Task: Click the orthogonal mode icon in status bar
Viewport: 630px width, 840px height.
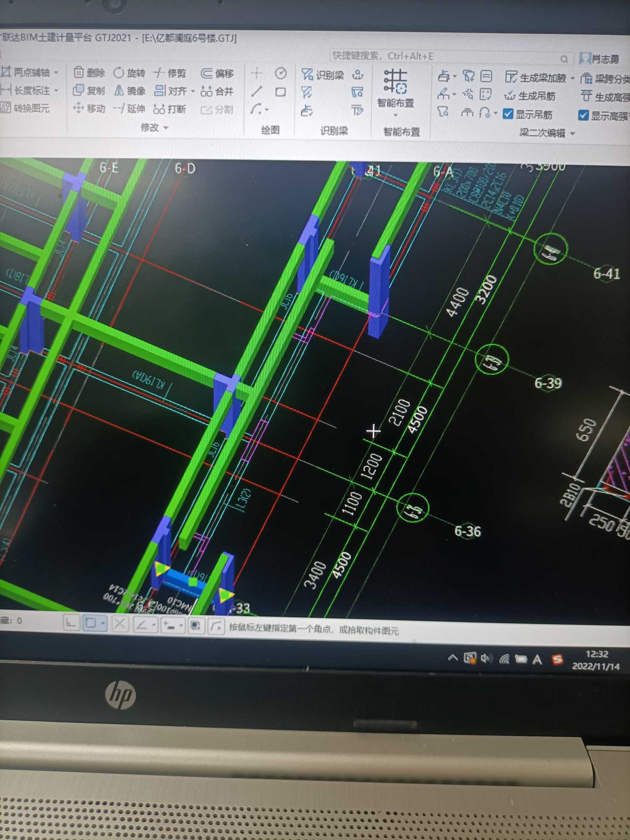Action: click(71, 623)
